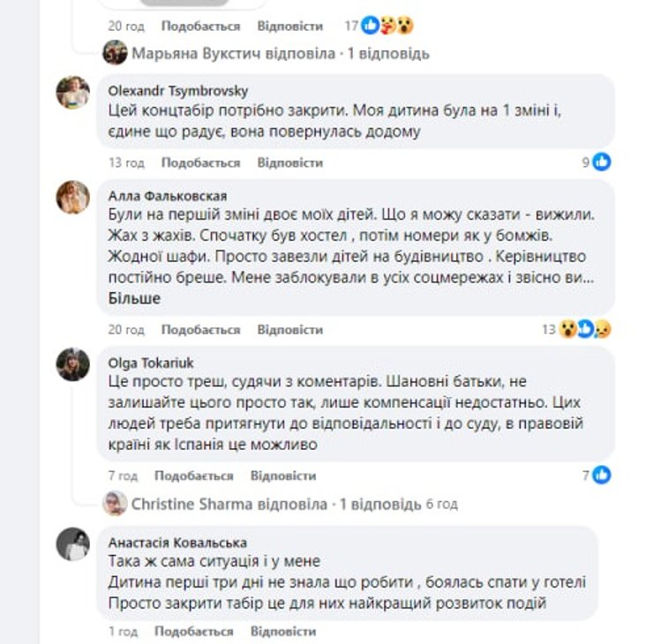This screenshot has width=653, height=644.
Task: Click Анастасія Ковальська's profile picture
Action: [x=73, y=544]
